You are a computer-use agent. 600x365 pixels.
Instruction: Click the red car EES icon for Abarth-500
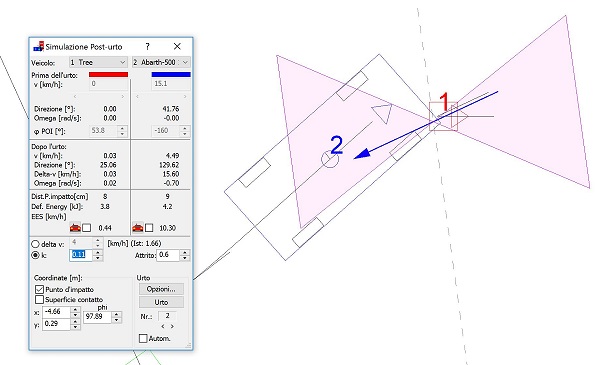tap(138, 228)
